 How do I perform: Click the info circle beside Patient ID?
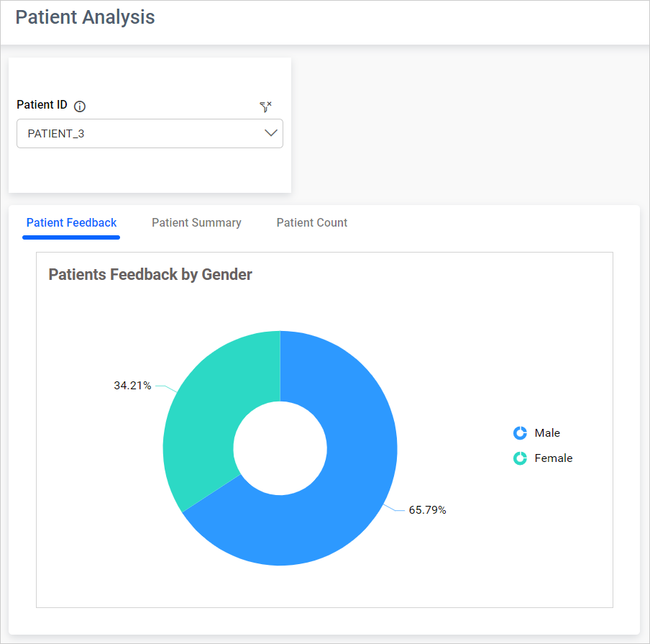click(x=79, y=106)
